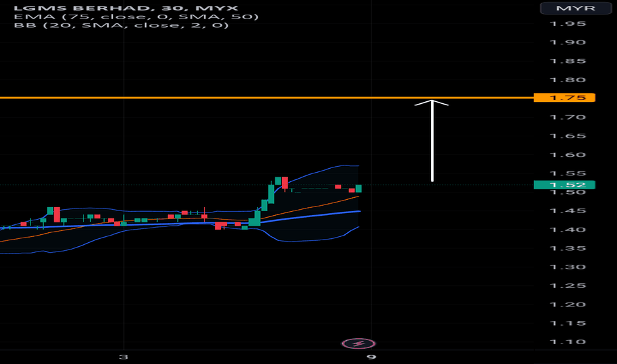This screenshot has width=617, height=364.
Task: Open the EMA (75, close) indicator legend
Action: click(136, 17)
